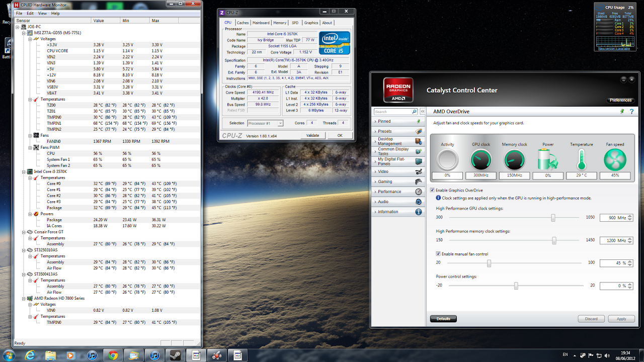
Task: Click 'New version is available' gadget link
Action: [x=614, y=49]
